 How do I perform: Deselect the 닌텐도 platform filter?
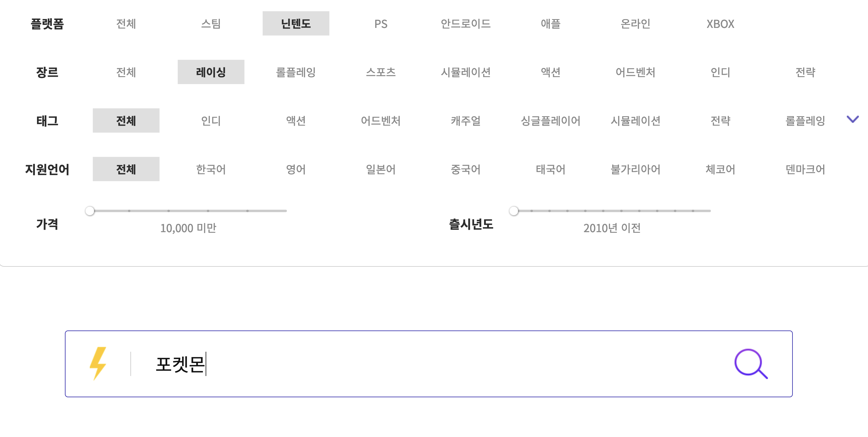[x=296, y=24]
